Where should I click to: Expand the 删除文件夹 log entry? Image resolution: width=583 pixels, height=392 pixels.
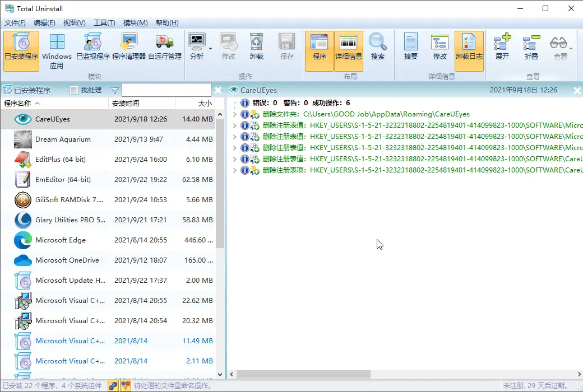coord(235,114)
